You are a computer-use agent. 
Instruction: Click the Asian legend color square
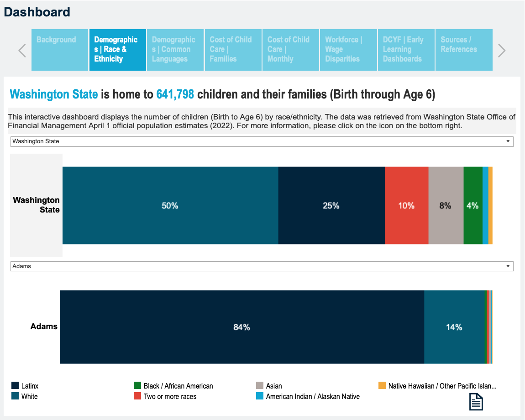pyautogui.click(x=260, y=386)
